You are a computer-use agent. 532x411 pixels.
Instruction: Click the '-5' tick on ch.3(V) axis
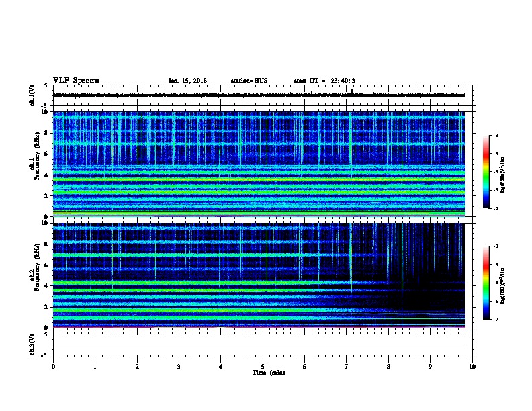(x=45, y=355)
